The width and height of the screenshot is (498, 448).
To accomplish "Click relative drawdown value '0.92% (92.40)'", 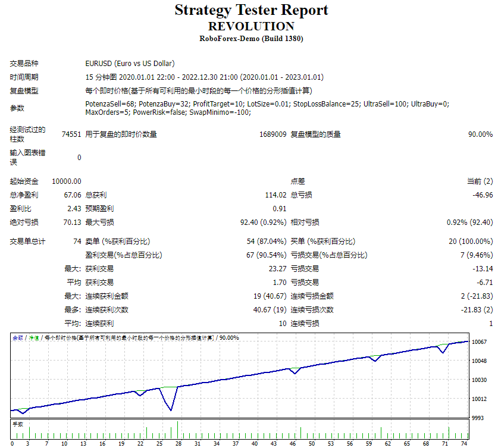I will (469, 223).
